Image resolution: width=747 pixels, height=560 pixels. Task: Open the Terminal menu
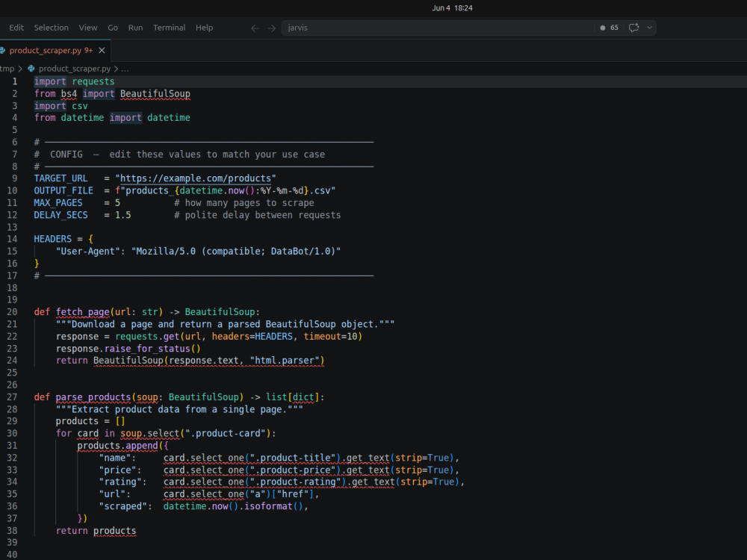click(169, 28)
